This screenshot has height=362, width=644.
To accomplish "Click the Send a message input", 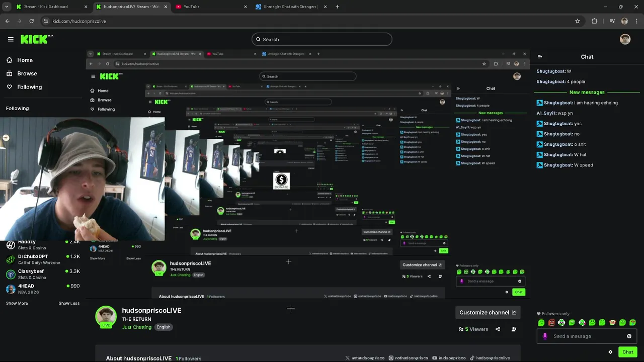I will click(x=587, y=336).
